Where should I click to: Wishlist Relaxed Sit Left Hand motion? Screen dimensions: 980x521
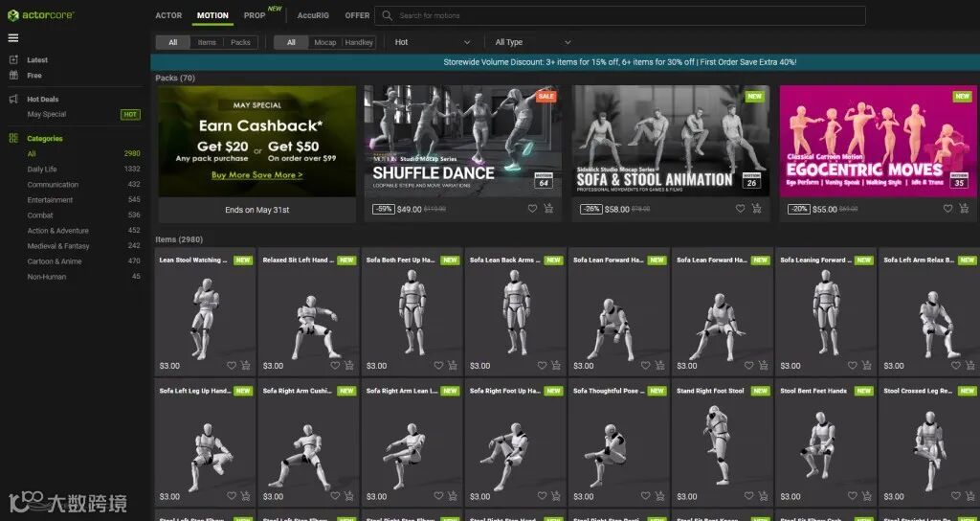click(x=335, y=365)
